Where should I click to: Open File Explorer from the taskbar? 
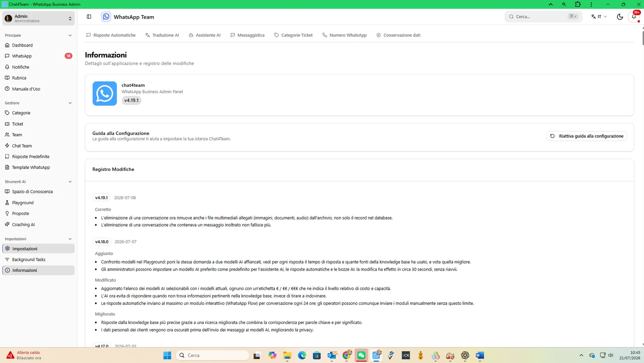287,355
